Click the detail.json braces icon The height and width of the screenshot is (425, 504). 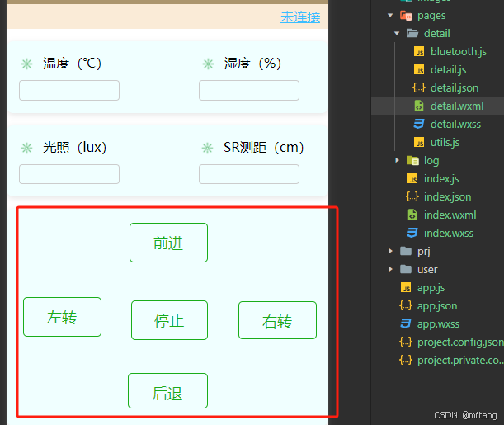tap(419, 87)
